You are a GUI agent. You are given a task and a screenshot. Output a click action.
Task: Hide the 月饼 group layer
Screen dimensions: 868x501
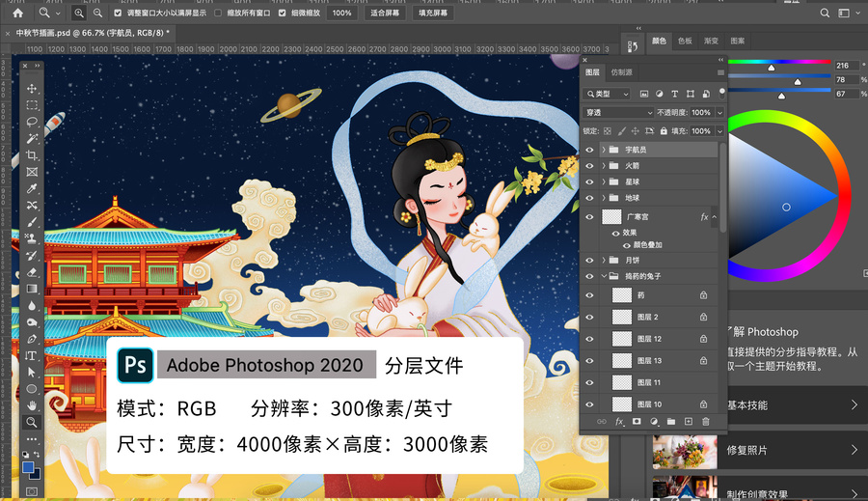pyautogui.click(x=589, y=260)
